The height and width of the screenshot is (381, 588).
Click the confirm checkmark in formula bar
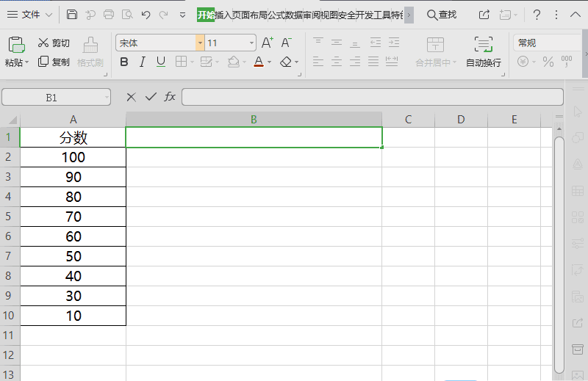coord(151,97)
